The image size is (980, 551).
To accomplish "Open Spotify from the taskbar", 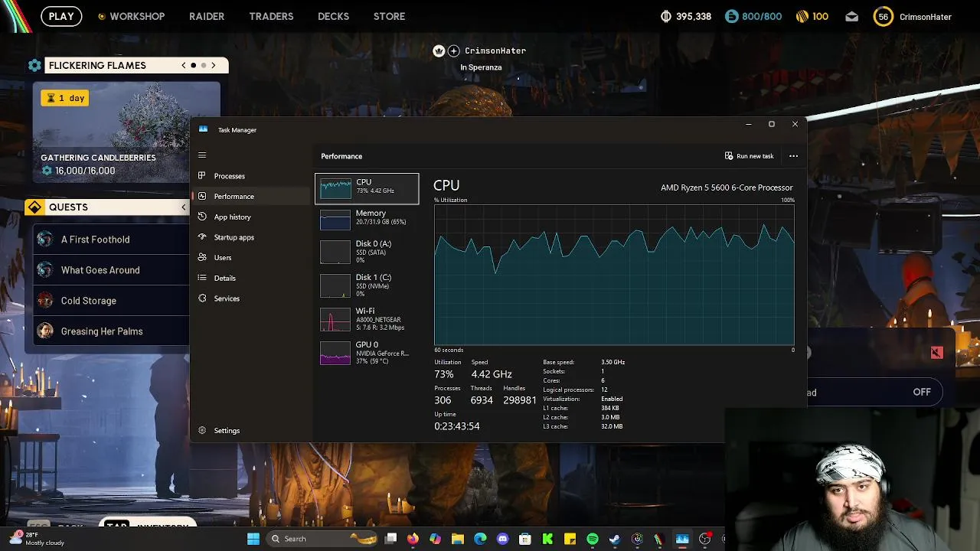I will coord(592,539).
